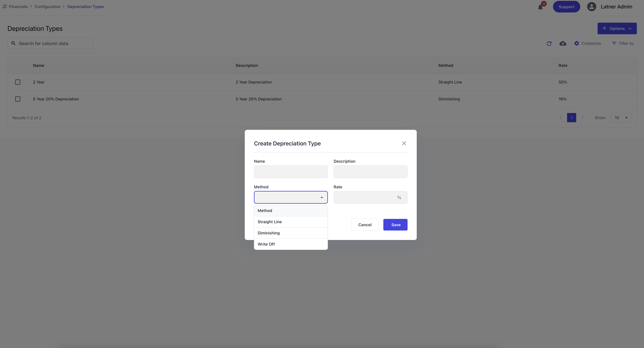Expand the Options dropdown button

(x=617, y=29)
